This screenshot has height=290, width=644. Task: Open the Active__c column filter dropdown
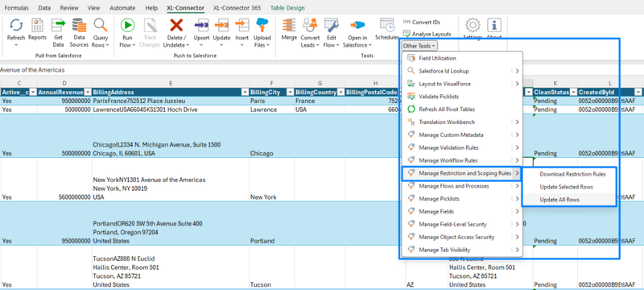coord(33,93)
